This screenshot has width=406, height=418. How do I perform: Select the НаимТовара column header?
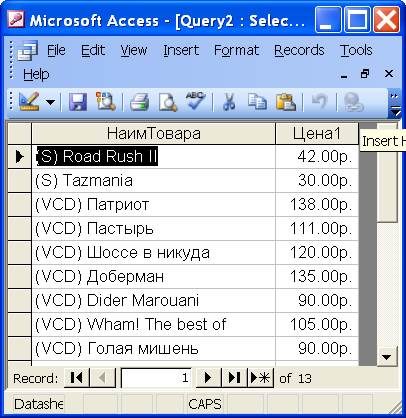tap(154, 134)
